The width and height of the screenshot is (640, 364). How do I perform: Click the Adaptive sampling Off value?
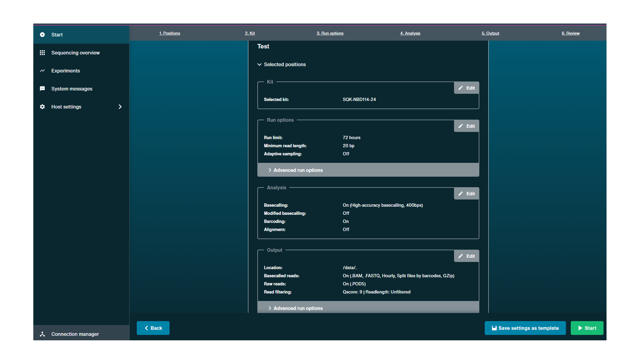346,154
